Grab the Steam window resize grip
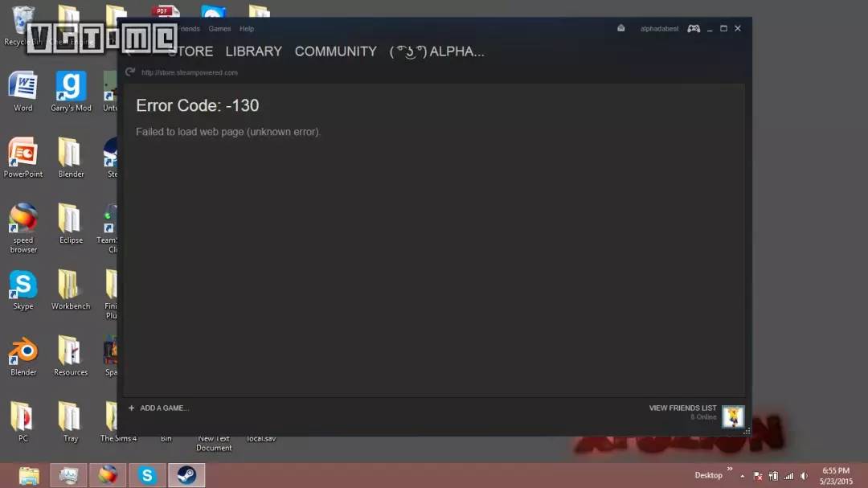The image size is (868, 488). click(x=747, y=431)
